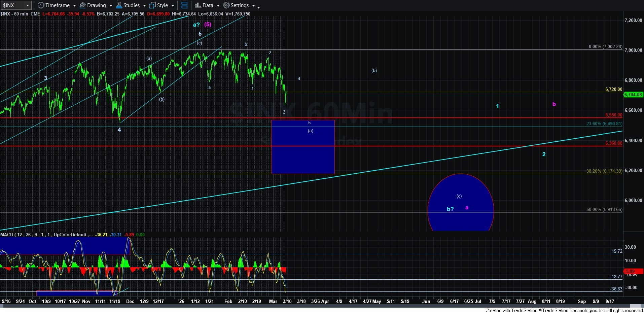Expand the $INX symbol dropdown arrow

tap(28, 5)
